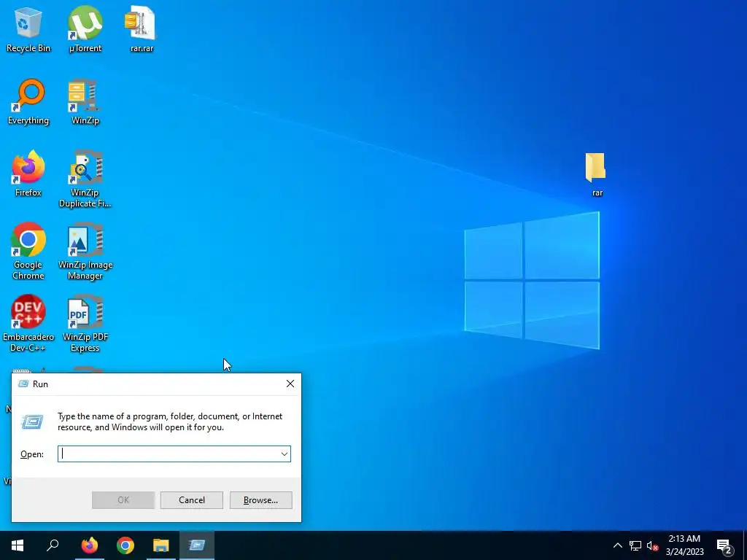
Task: Click the Cancel button in Run
Action: (192, 500)
